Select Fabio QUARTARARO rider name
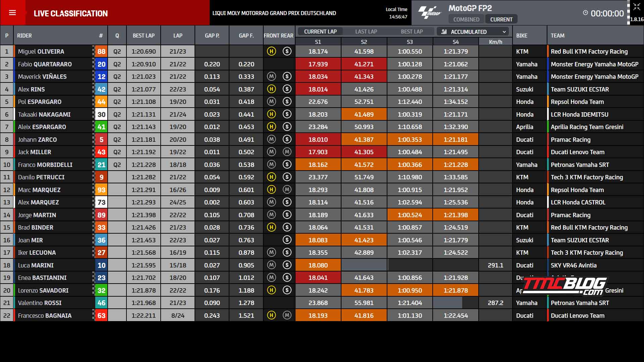Screen dimensions: 644x362 45,64
